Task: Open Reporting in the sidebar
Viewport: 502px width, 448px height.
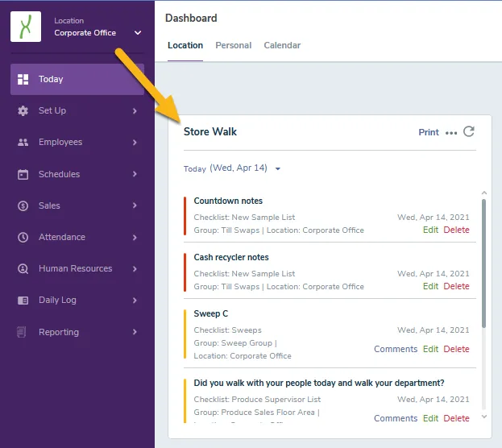Action: click(x=77, y=332)
